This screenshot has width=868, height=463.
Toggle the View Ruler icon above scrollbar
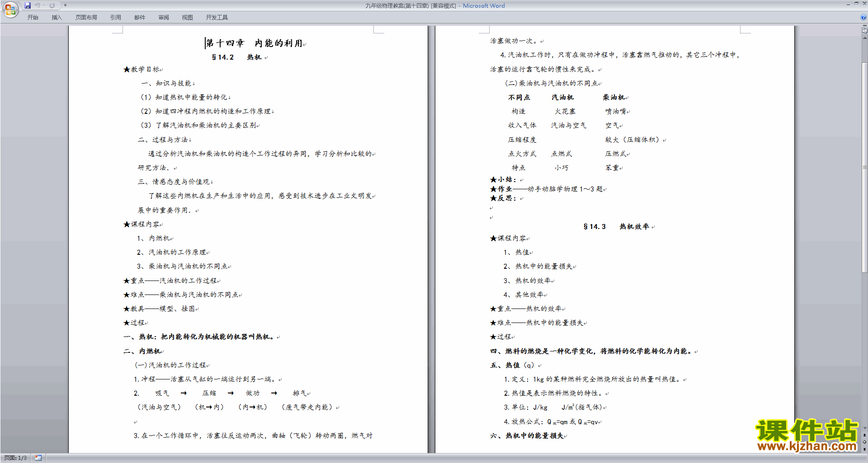[x=865, y=31]
